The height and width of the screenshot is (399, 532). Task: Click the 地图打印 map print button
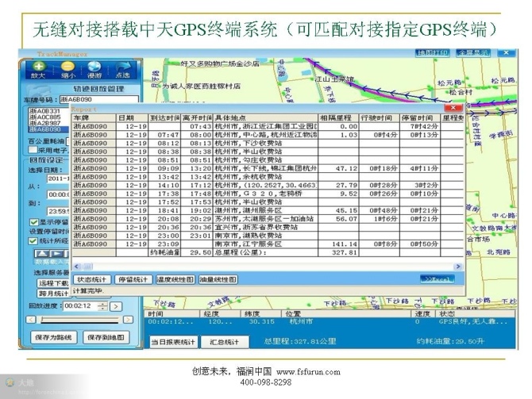click(x=432, y=53)
